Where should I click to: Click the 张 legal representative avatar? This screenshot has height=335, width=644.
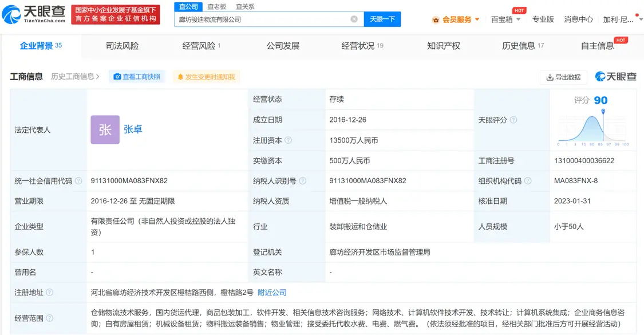pyautogui.click(x=105, y=130)
